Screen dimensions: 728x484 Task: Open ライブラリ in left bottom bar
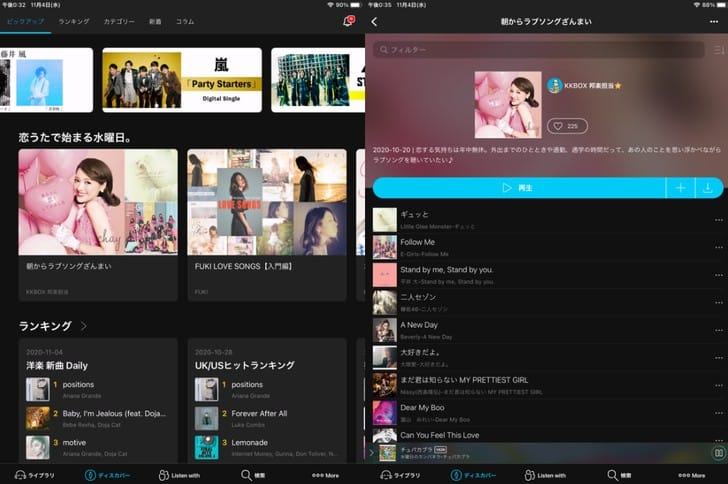(x=35, y=475)
